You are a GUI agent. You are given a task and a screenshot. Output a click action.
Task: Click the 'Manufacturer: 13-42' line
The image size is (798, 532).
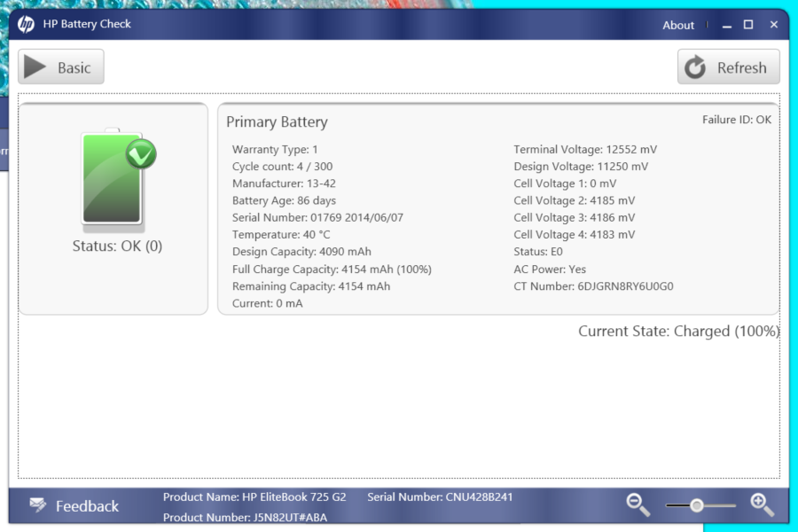pyautogui.click(x=284, y=184)
